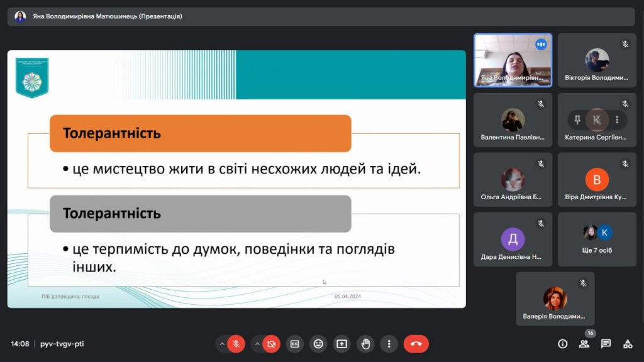Click muted mic icon on Віра's tile
Image resolution: width=644 pixels, height=362 pixels.
[625, 164]
